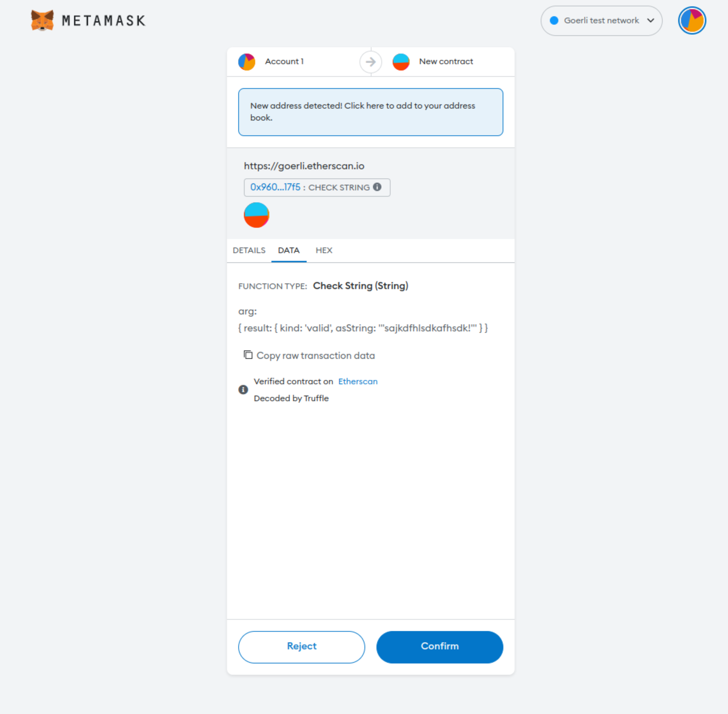This screenshot has width=728, height=714.
Task: Click the info icon next to CHECK STRING
Action: click(x=377, y=187)
